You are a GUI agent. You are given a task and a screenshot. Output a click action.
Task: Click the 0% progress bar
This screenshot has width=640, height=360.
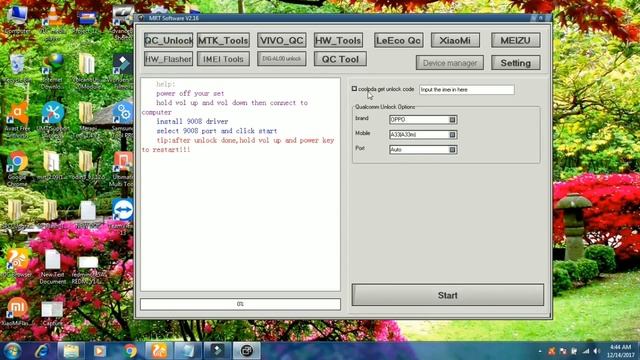pos(240,304)
